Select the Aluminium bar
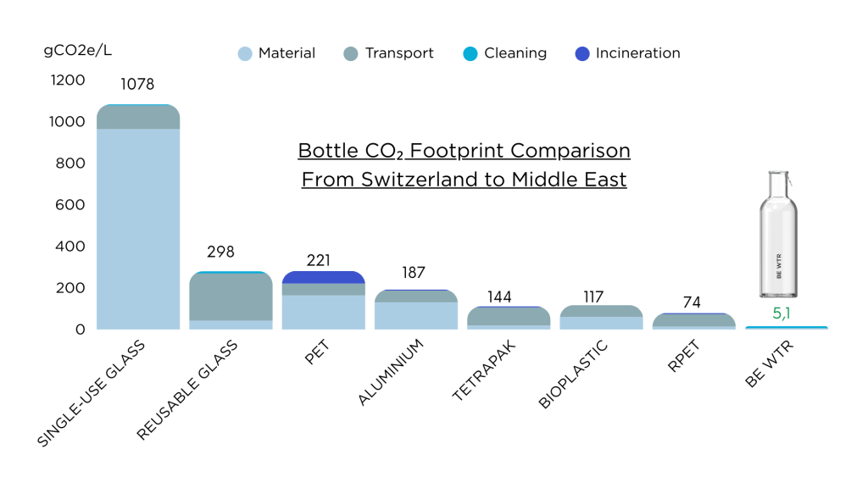 tap(415, 310)
